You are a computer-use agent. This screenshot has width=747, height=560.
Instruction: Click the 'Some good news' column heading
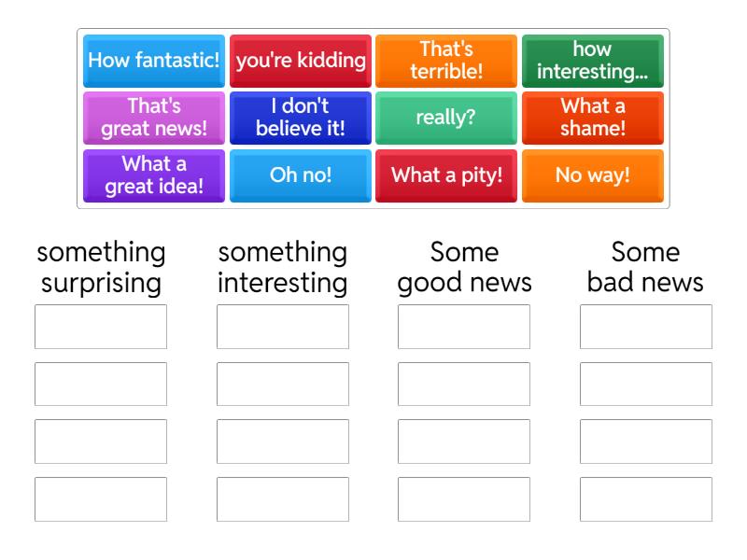pos(464,267)
